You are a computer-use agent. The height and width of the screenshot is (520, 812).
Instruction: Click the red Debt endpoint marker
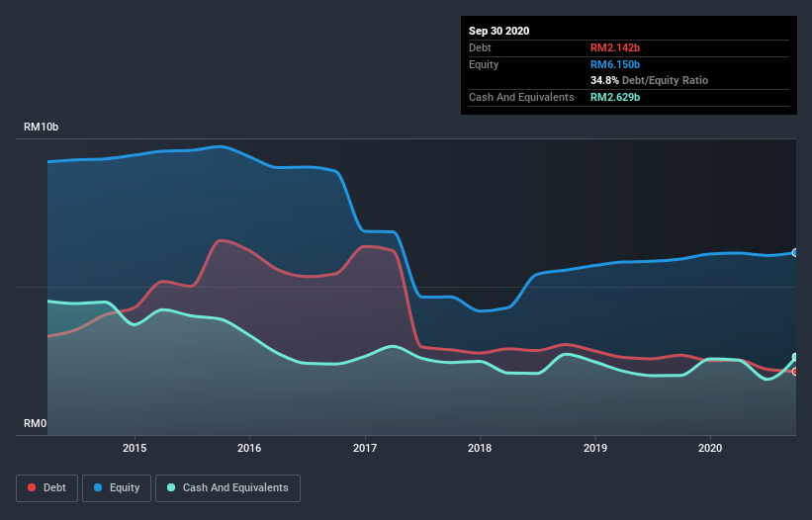795,372
